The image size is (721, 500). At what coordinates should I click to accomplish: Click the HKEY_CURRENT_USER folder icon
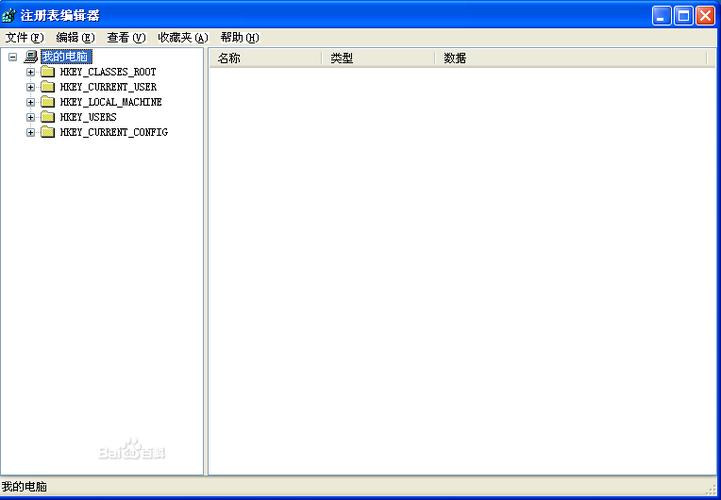48,87
